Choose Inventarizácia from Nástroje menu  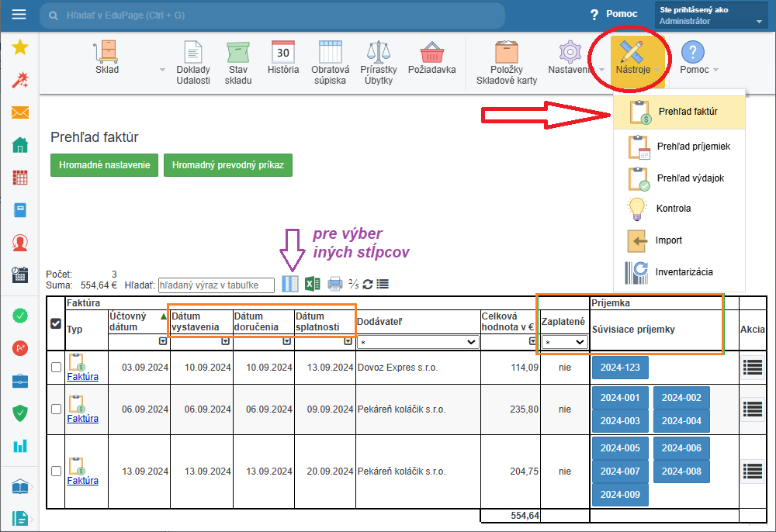click(684, 272)
